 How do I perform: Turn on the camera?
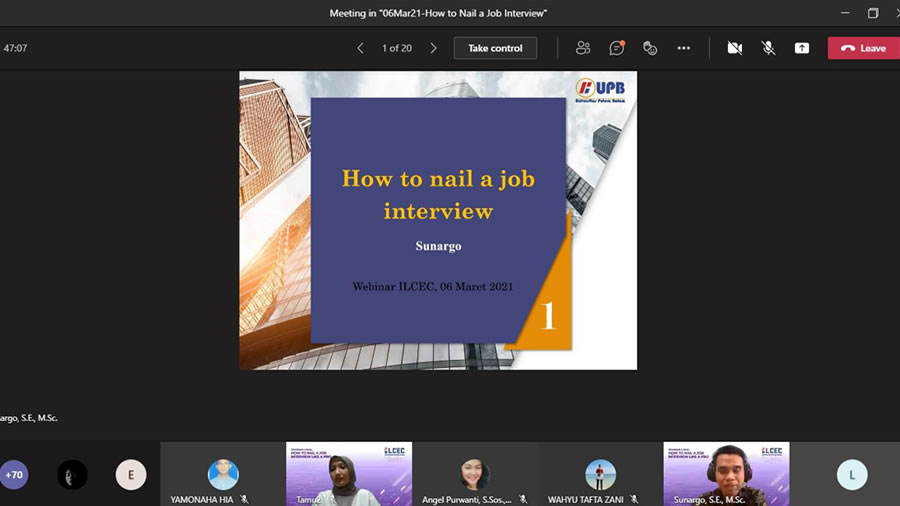coord(735,48)
